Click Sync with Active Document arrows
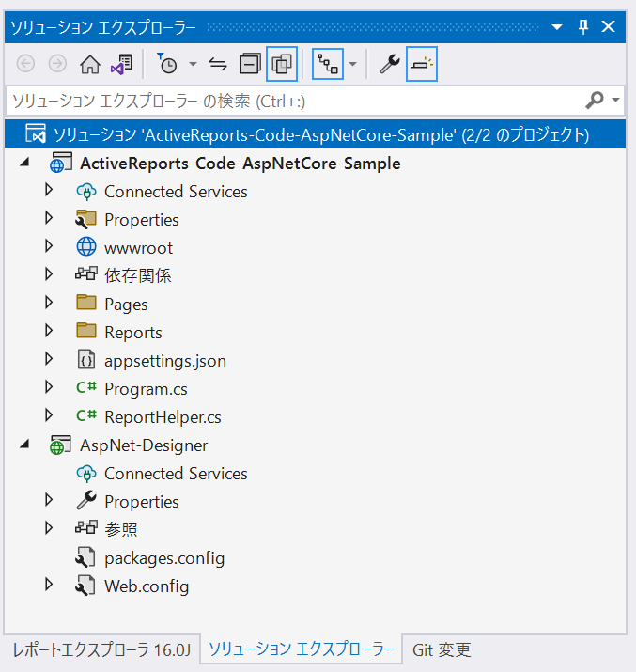636x672 pixels. click(218, 64)
